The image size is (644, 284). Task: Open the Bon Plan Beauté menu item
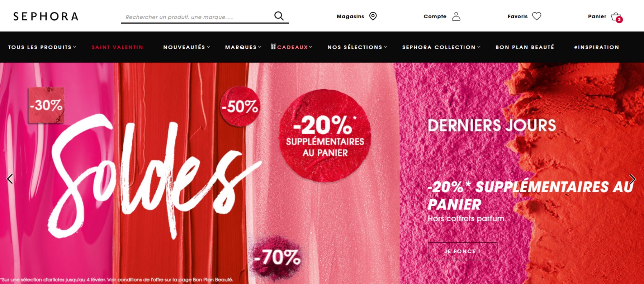pos(525,47)
